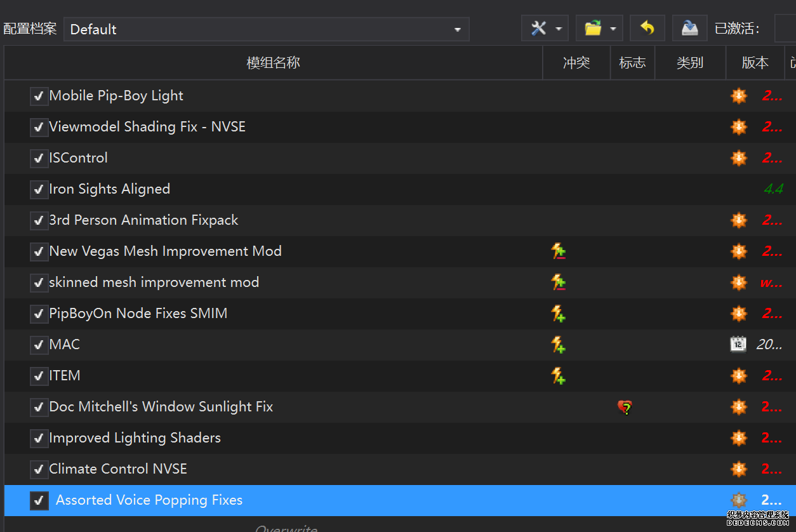796x532 pixels.
Task: Click the 类别 column header
Action: click(689, 63)
